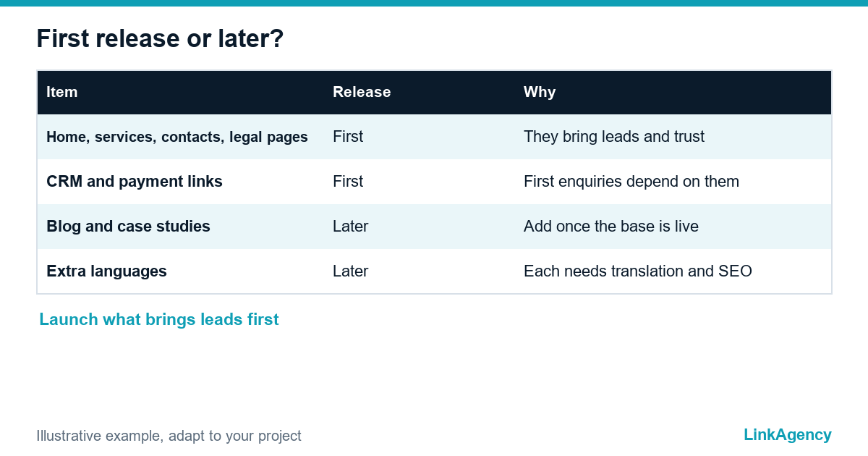Click 'They bring leads and trust' cell
The width and height of the screenshot is (868, 456).
point(614,137)
